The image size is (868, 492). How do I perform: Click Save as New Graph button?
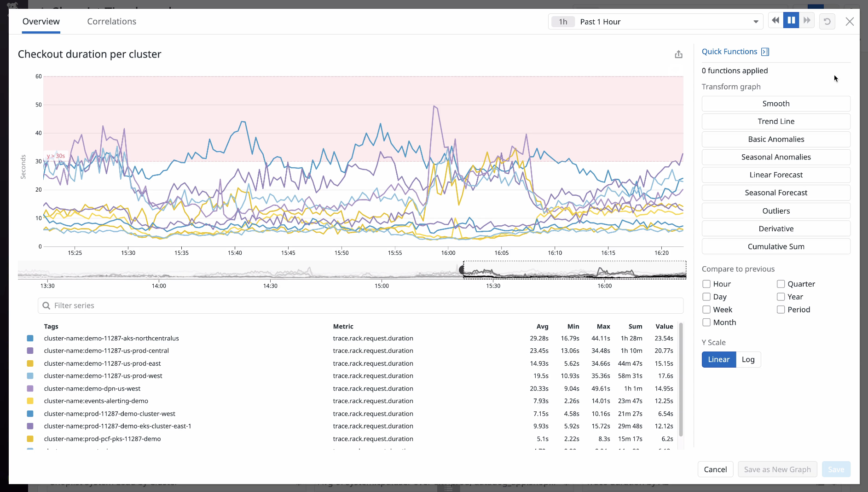point(777,469)
